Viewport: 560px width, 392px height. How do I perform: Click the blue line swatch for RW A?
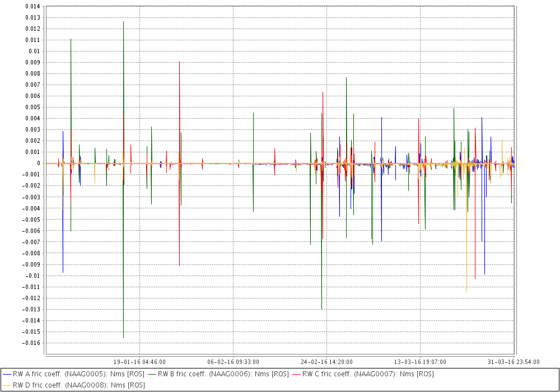point(7,375)
